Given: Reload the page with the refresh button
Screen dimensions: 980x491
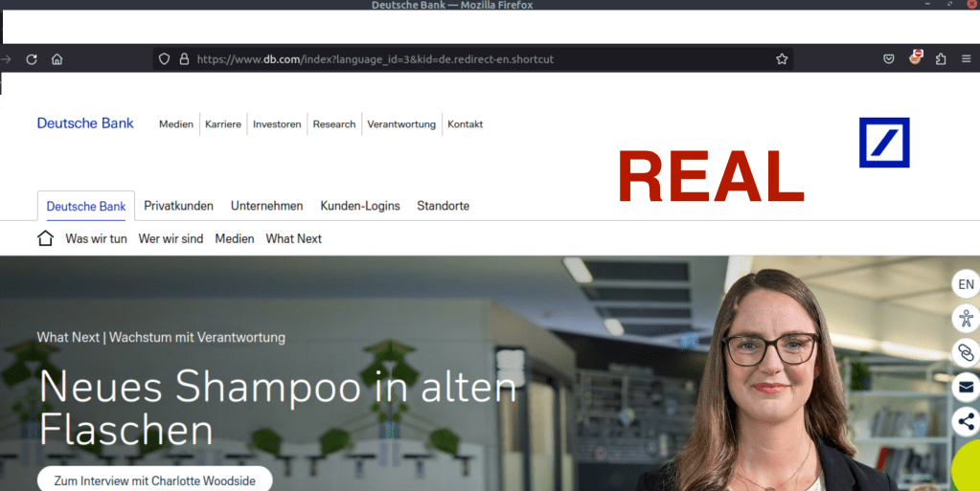Looking at the screenshot, I should point(32,59).
